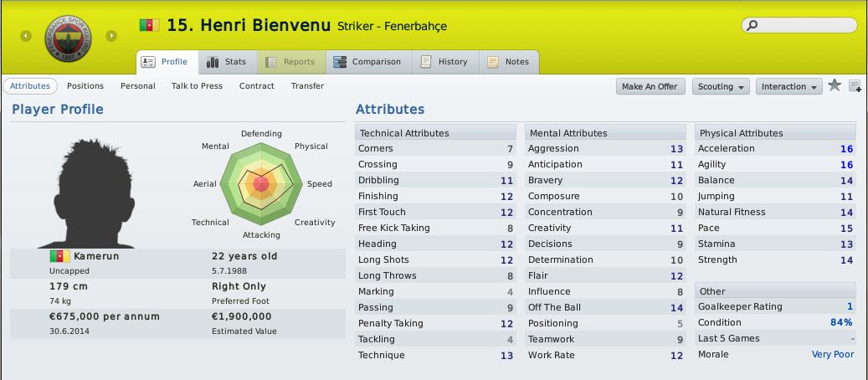Click the magnifier icon in search box
This screenshot has width=868, height=380.
click(x=752, y=25)
